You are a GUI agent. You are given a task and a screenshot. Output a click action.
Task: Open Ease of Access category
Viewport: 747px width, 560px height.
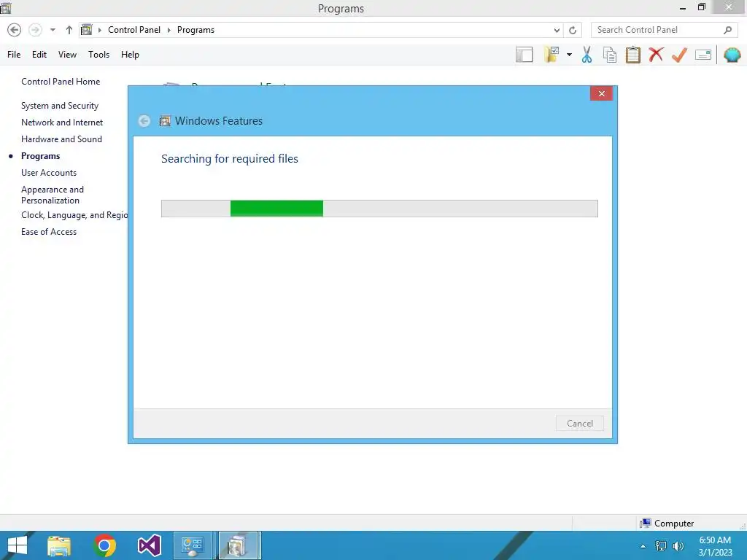coord(49,232)
